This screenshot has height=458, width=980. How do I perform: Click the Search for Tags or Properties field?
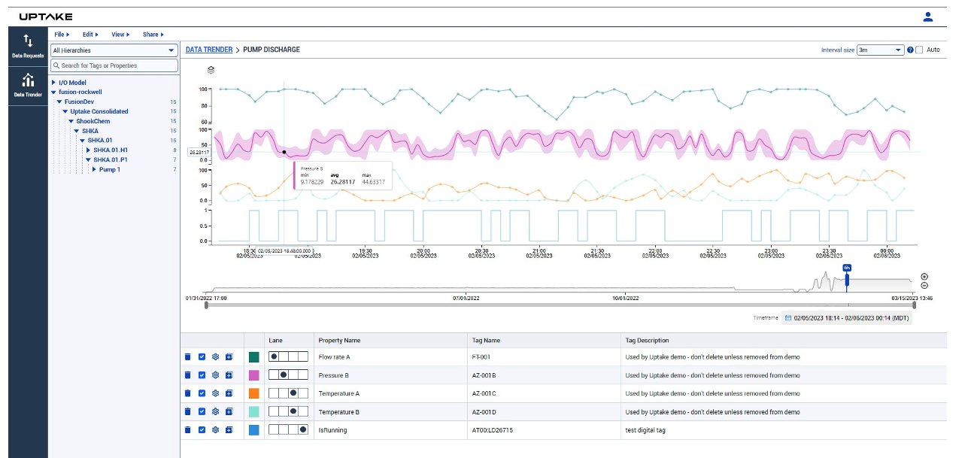pos(114,65)
